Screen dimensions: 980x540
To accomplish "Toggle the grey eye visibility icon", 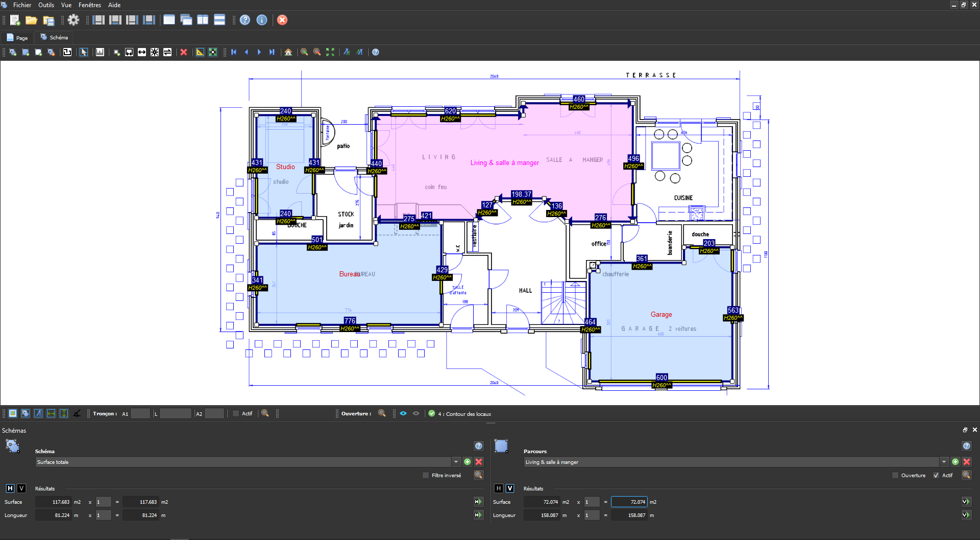I will [x=416, y=413].
